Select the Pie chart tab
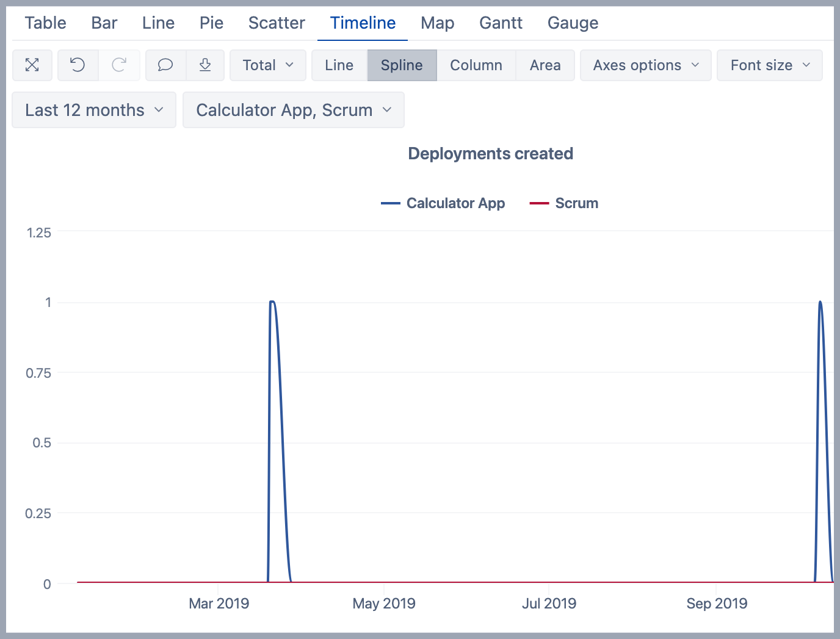This screenshot has width=840, height=639. click(211, 23)
